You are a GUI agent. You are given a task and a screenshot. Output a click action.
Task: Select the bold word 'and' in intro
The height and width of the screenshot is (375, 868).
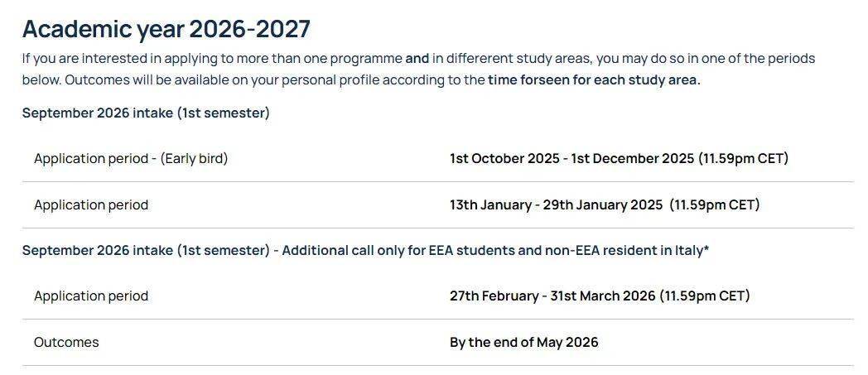click(417, 59)
